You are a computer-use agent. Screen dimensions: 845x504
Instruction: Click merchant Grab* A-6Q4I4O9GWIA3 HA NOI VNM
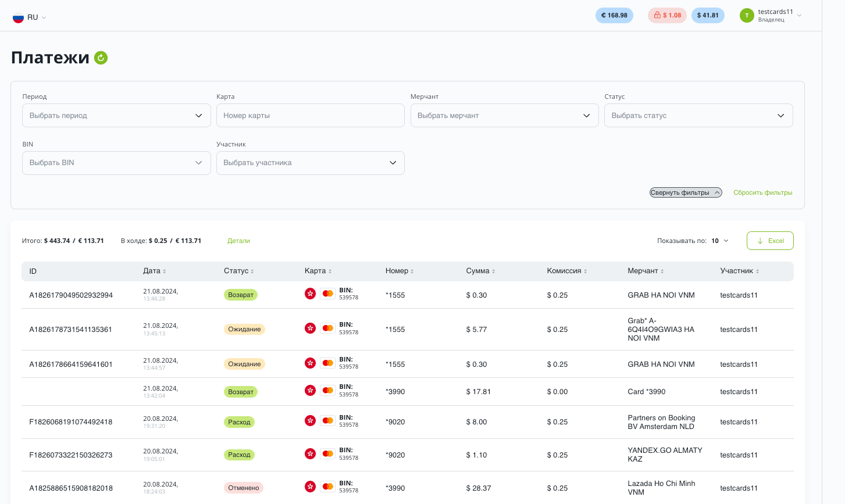tap(661, 329)
